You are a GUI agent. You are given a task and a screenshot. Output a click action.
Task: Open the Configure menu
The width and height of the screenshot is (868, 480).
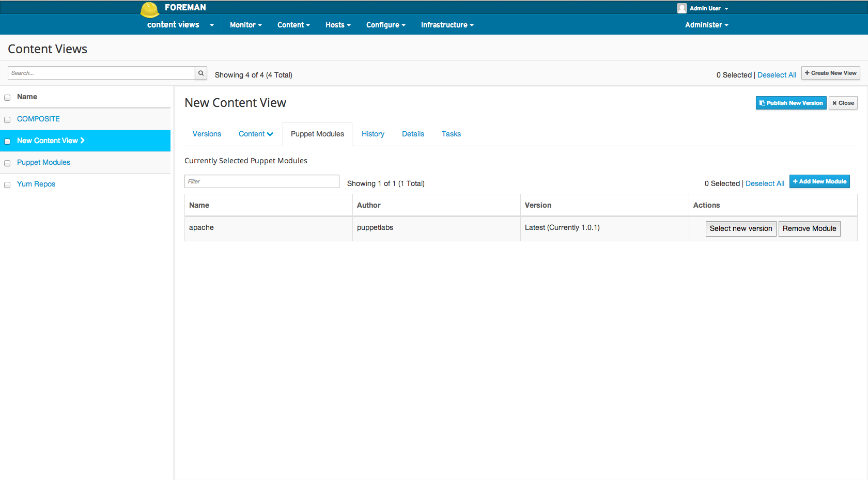coord(385,25)
